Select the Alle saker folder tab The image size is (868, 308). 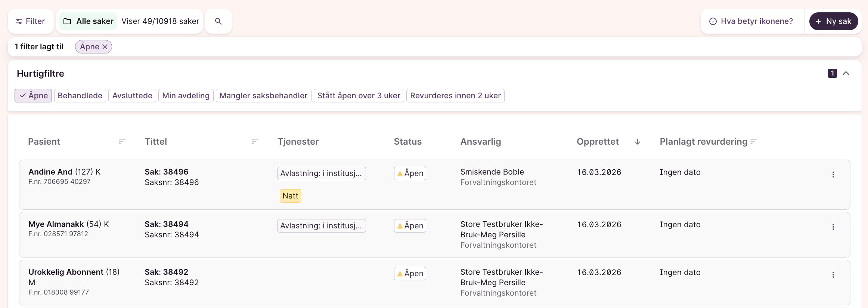(x=89, y=21)
